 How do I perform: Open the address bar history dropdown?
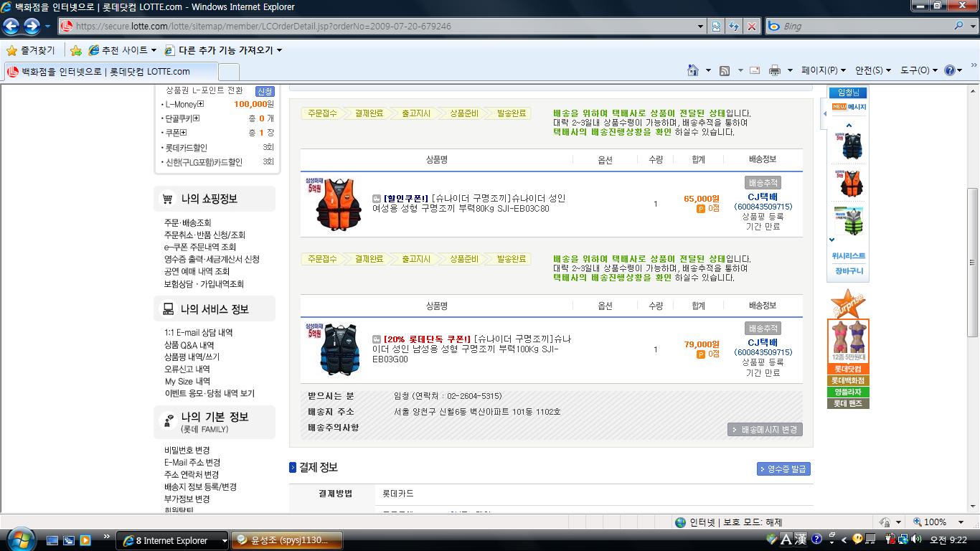point(701,27)
